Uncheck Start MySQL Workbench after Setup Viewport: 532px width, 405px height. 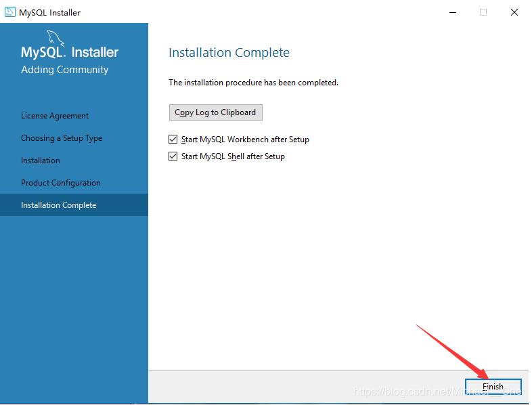click(173, 140)
